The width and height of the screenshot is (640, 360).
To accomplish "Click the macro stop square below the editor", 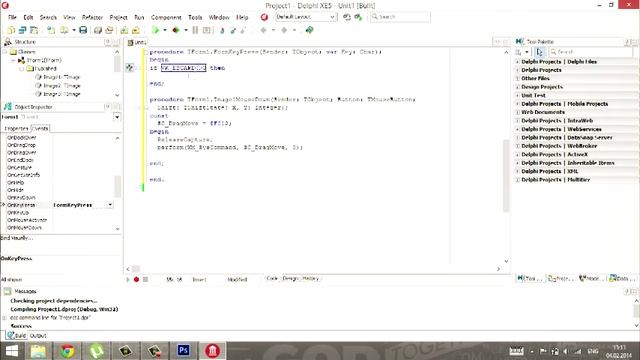I will 145,280.
